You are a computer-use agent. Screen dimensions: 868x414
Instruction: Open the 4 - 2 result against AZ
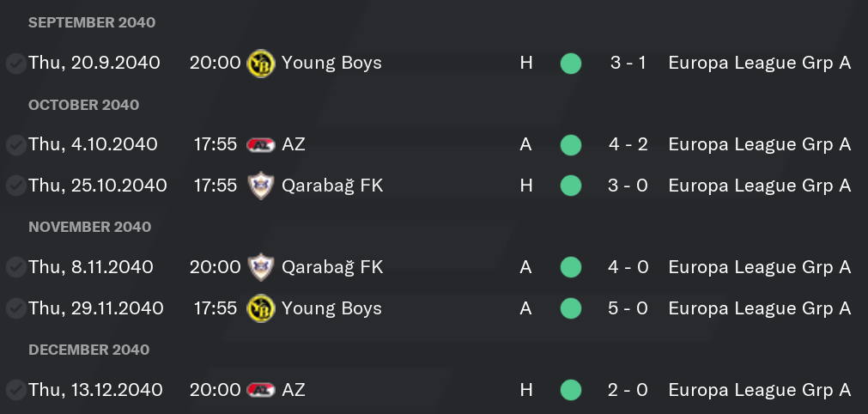click(x=628, y=144)
